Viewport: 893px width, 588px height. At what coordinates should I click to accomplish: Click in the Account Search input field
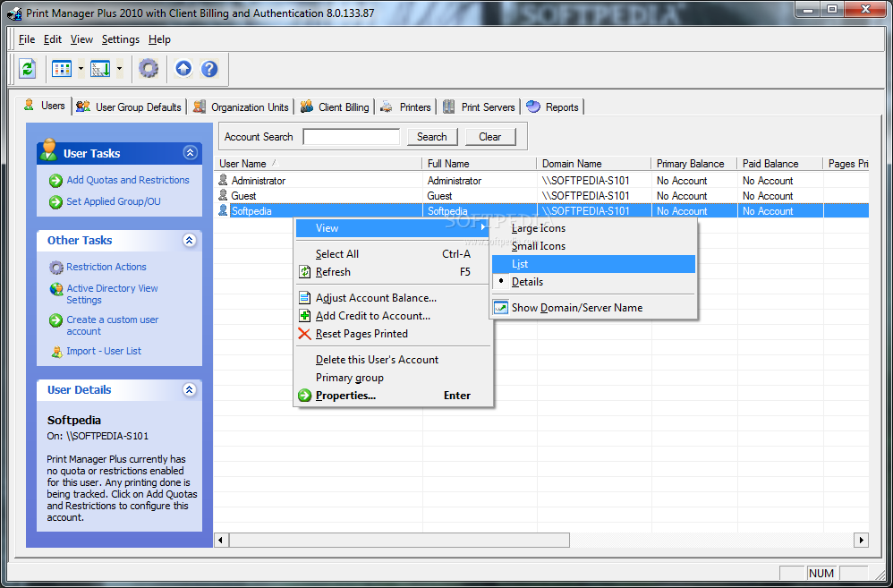352,137
